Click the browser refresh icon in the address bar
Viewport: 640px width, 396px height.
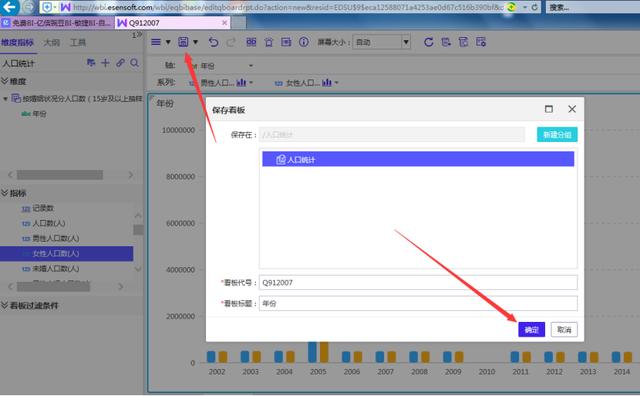click(x=534, y=7)
